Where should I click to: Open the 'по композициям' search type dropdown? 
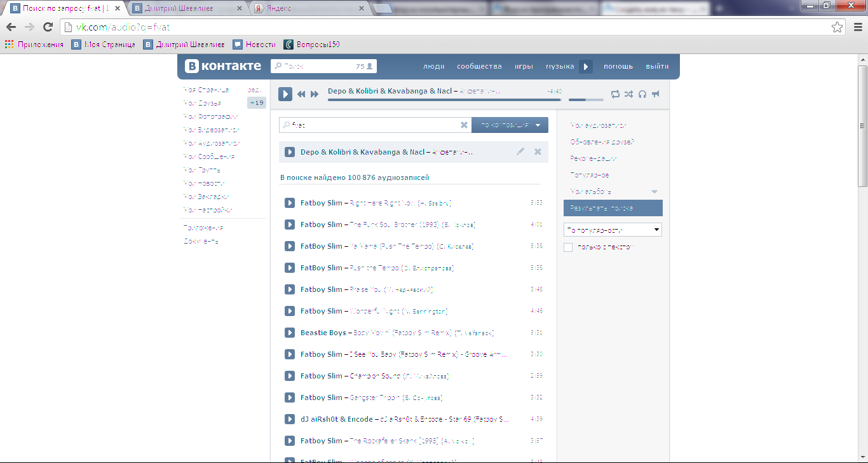click(510, 125)
